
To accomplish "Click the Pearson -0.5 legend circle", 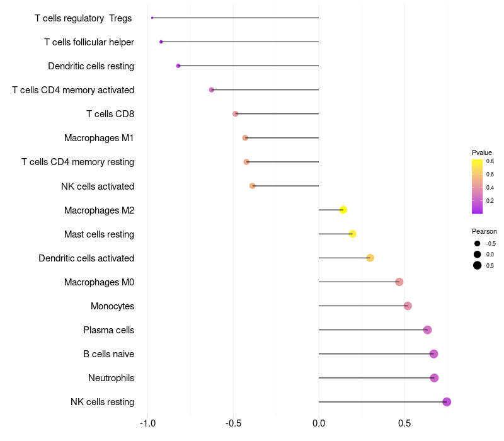I will (x=477, y=244).
